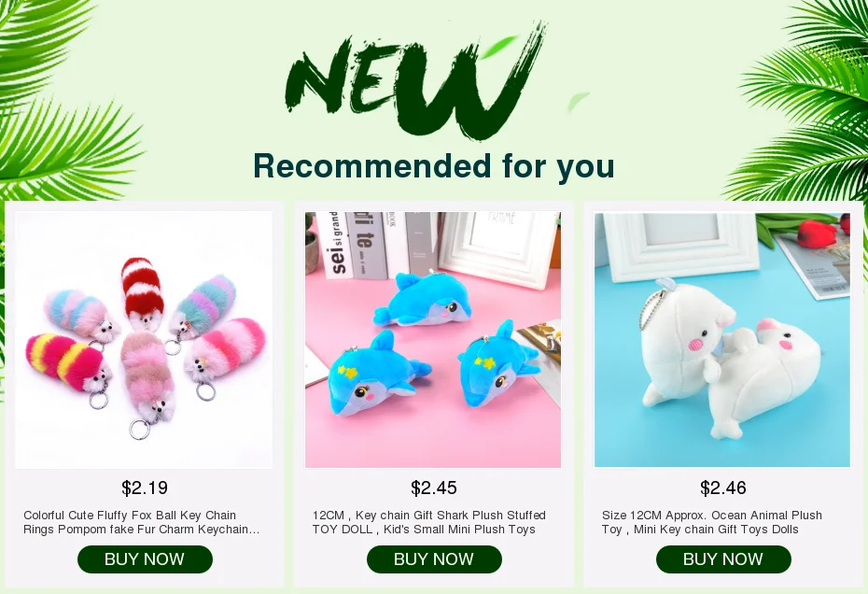The width and height of the screenshot is (868, 594).
Task: Click the $2.45 price label
Action: pyautogui.click(x=434, y=488)
